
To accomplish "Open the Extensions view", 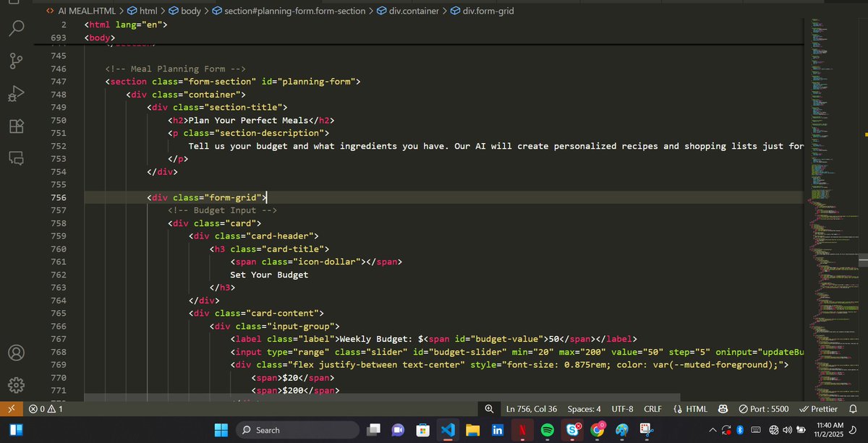I will tap(17, 126).
